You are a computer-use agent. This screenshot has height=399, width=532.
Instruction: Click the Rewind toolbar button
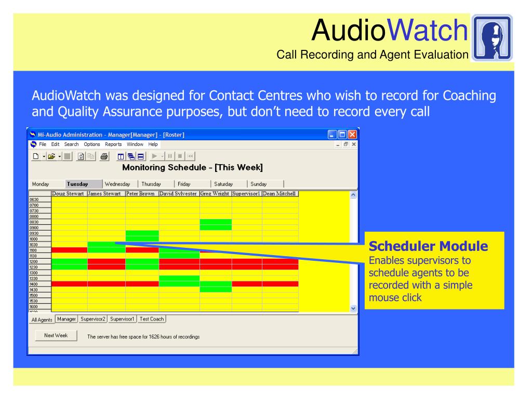190,156
